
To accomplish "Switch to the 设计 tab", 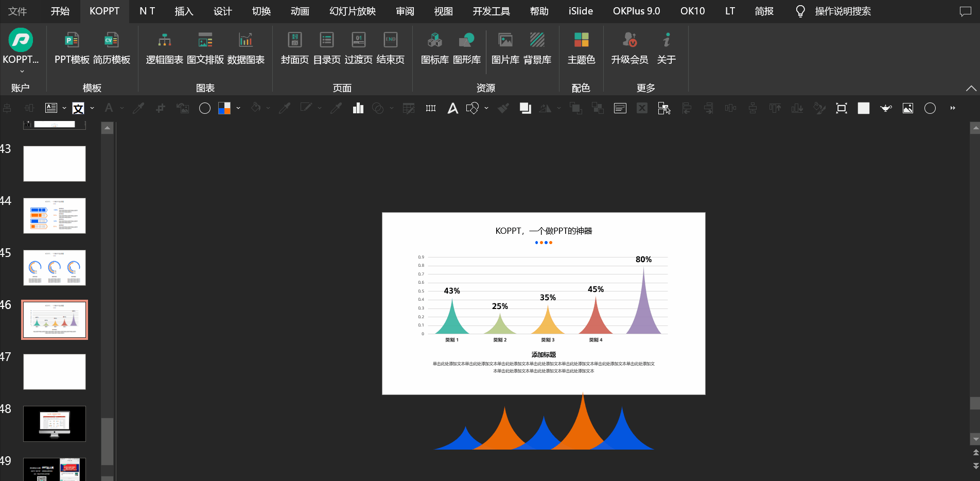I will (x=223, y=11).
